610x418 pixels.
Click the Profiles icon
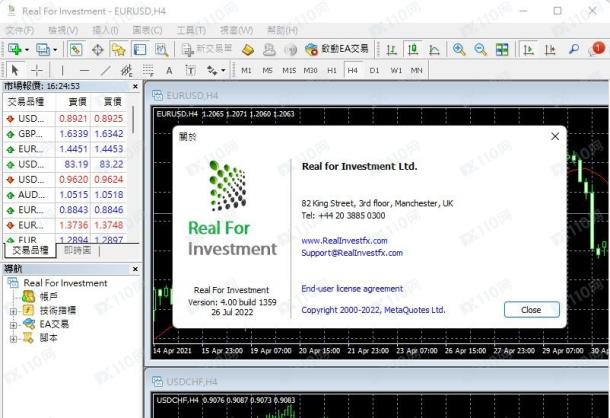(x=43, y=49)
